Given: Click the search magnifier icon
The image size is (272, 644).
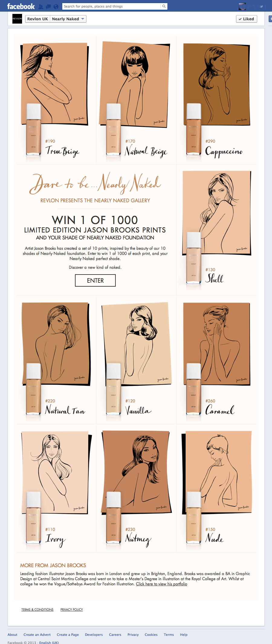Looking at the screenshot, I should tap(164, 6).
